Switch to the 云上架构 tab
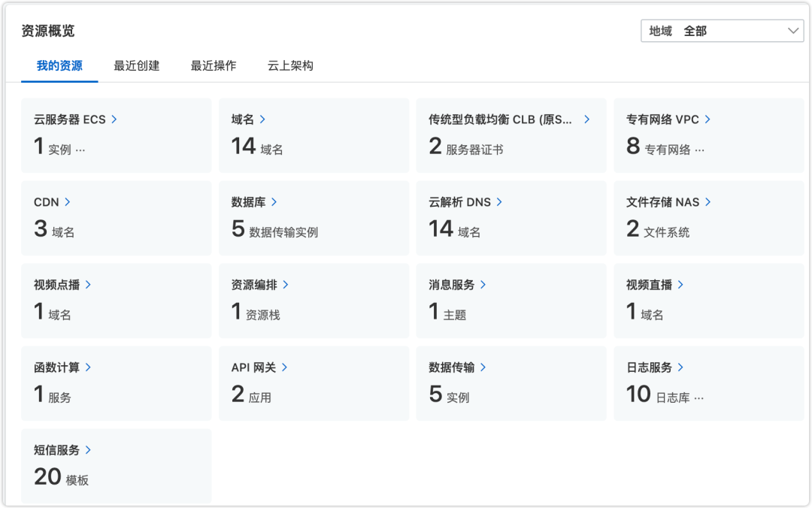This screenshot has height=508, width=812. [x=290, y=66]
